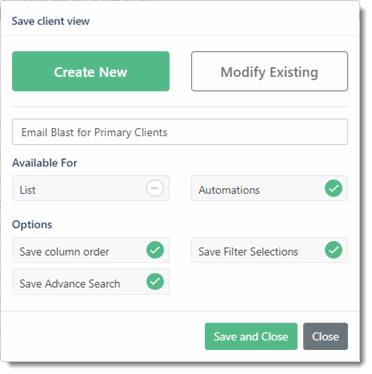Uncheck the Save Filter Selections label
This screenshot has width=372, height=374.
pos(248,252)
